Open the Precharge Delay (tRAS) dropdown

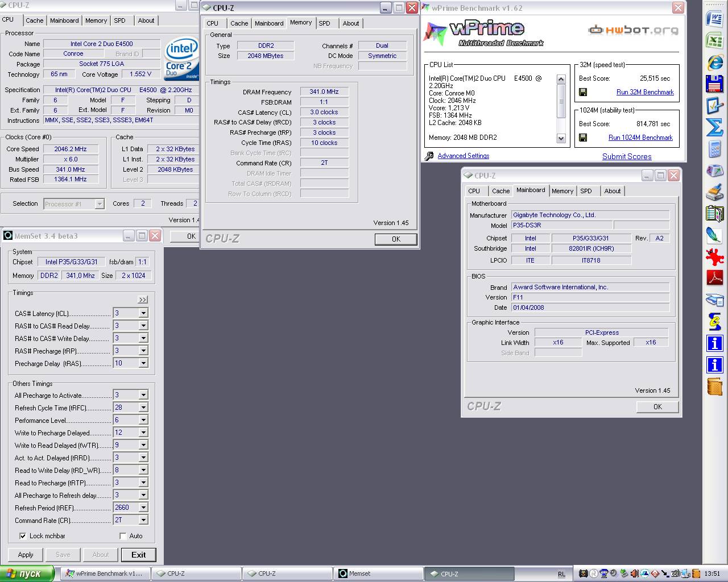pos(143,363)
